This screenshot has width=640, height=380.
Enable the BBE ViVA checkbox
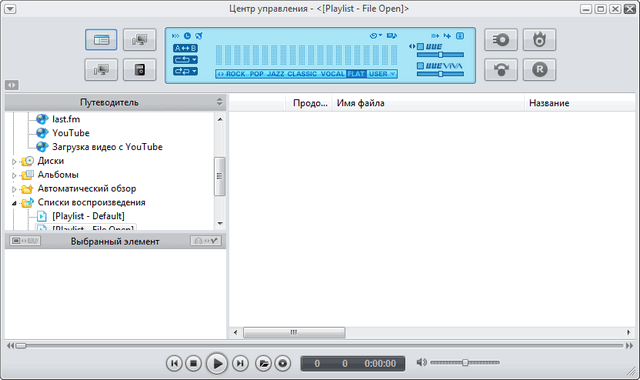click(420, 66)
